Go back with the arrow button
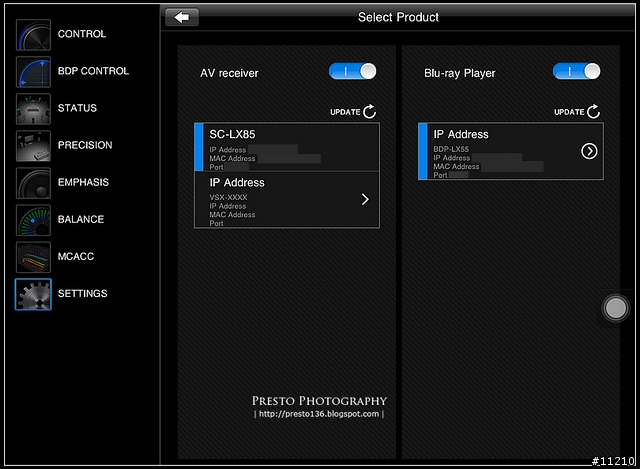The height and width of the screenshot is (469, 640). coord(182,17)
